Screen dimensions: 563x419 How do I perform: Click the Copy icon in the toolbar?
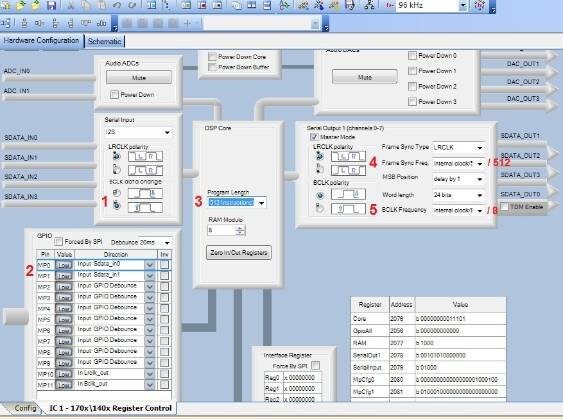(87, 5)
